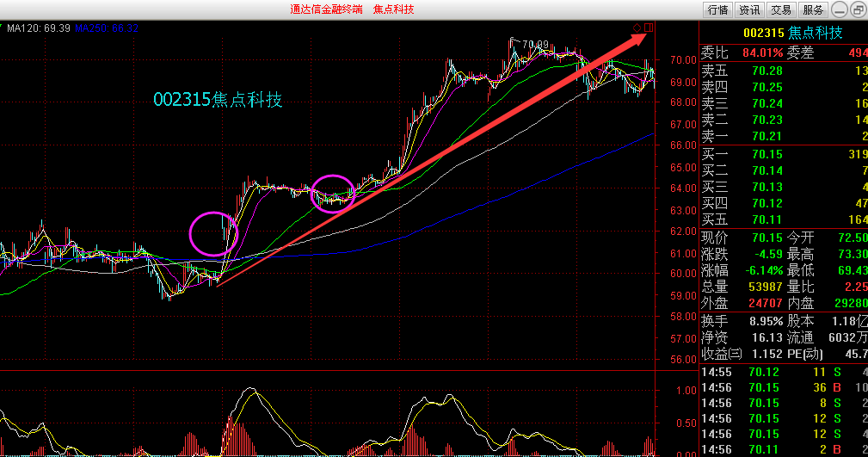Click the 70.99 peak price marker
The height and width of the screenshot is (457, 868).
coord(535,44)
